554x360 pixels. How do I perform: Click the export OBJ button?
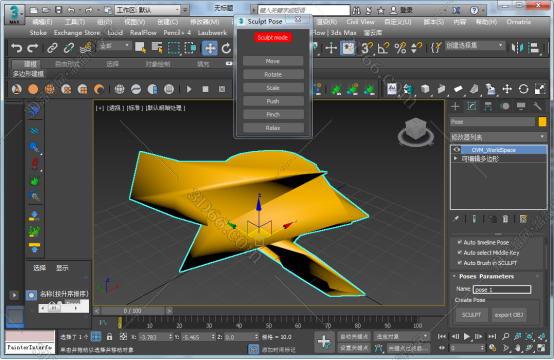click(509, 314)
